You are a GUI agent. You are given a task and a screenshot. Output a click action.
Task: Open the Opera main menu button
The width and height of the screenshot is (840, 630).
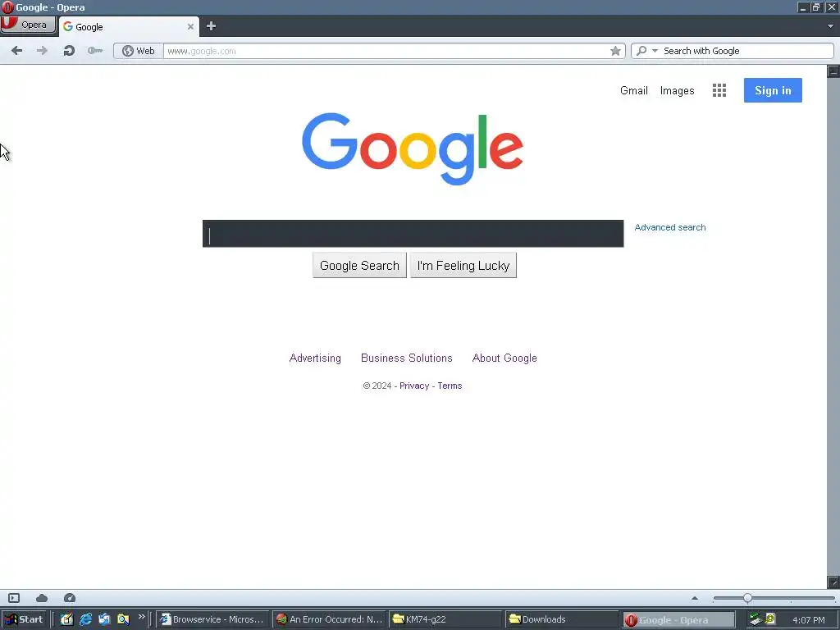point(28,25)
